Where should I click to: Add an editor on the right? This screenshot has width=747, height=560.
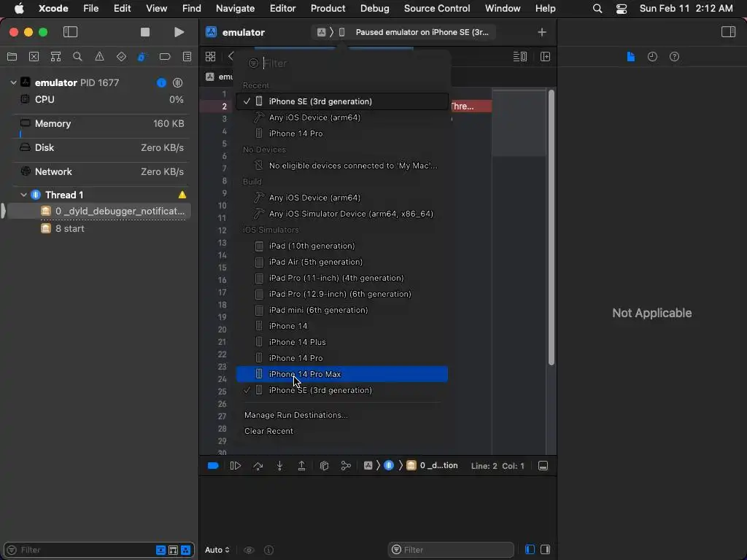pyautogui.click(x=546, y=57)
